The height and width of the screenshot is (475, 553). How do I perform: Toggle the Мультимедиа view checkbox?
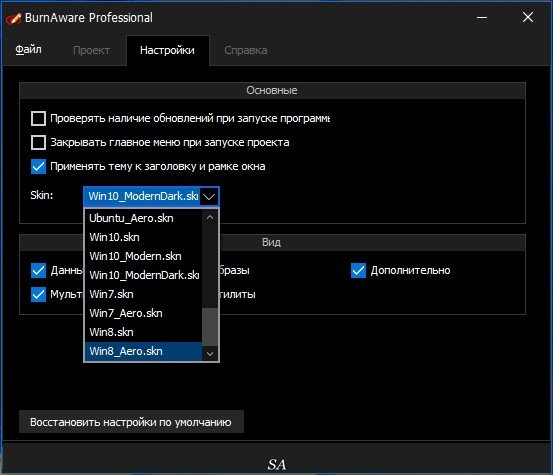pos(38,294)
